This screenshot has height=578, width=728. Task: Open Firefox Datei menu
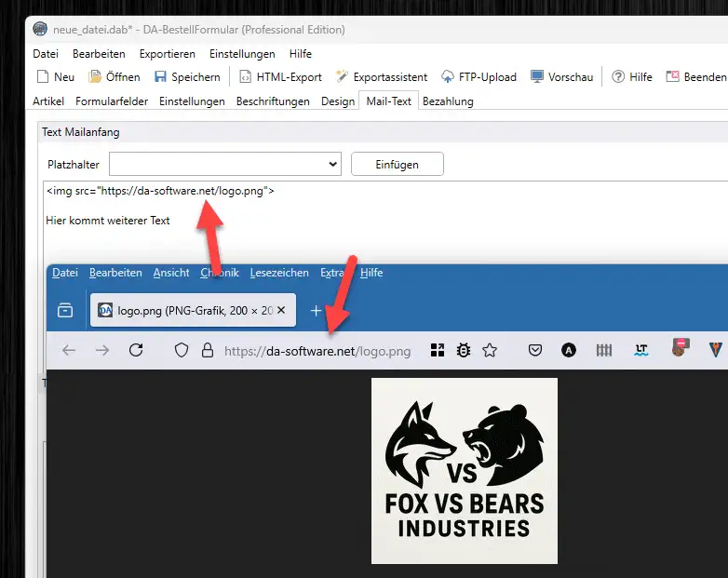pos(65,273)
